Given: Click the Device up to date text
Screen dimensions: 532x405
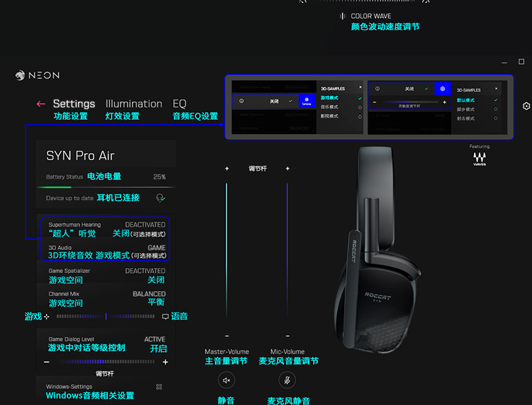Looking at the screenshot, I should 69,198.
